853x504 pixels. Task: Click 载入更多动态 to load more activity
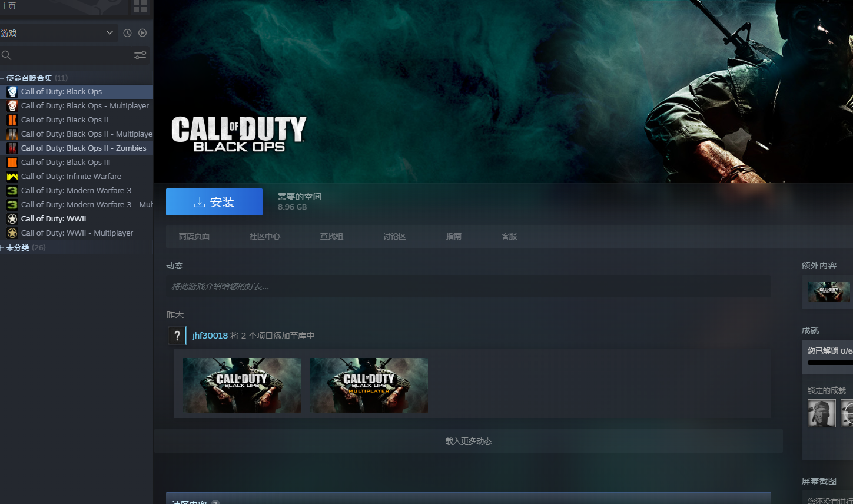coord(468,441)
